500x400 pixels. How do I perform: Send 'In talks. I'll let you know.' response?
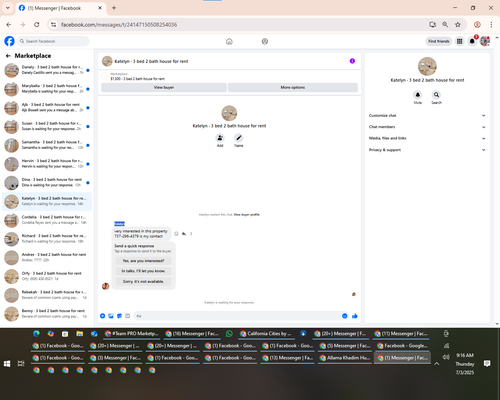(x=143, y=271)
